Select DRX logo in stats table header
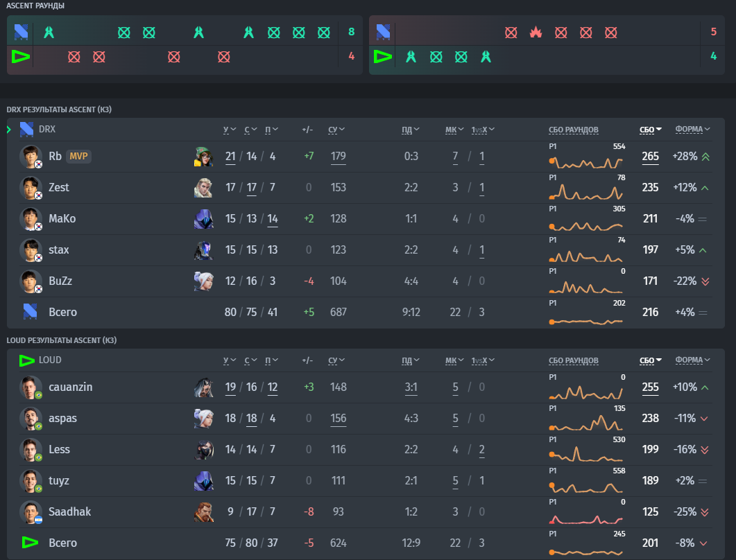Screen dimensions: 736x560 coord(26,130)
